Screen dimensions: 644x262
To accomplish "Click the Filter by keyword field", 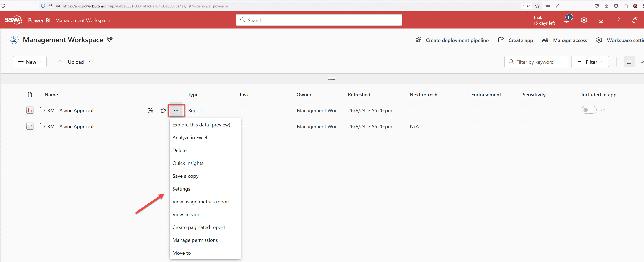I will (536, 62).
